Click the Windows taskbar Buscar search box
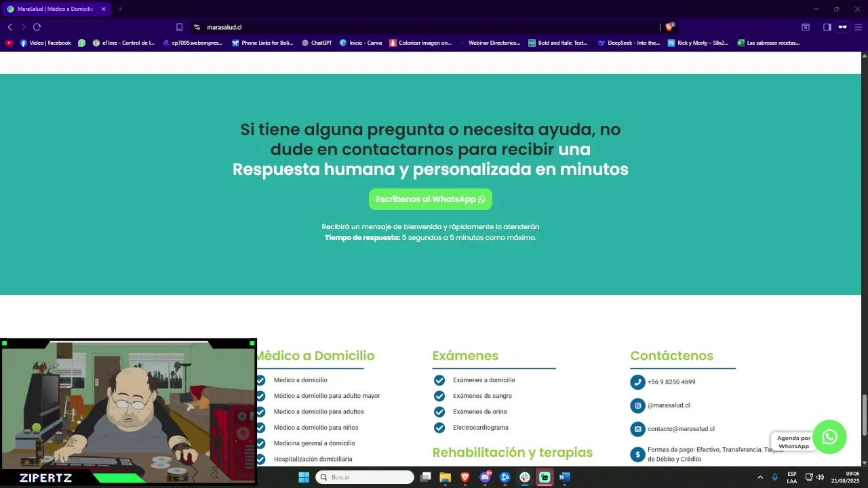 (365, 477)
